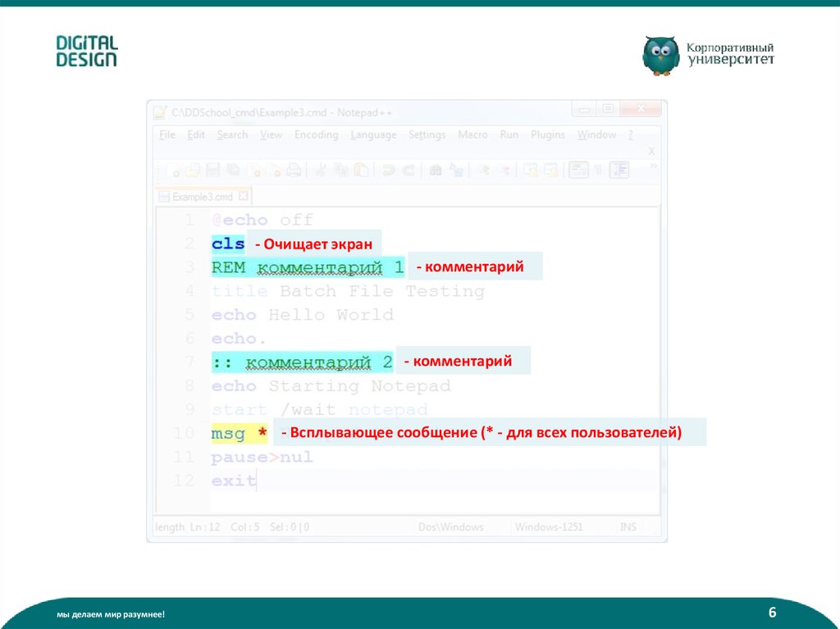Click the Replace toolbar icon

456,171
